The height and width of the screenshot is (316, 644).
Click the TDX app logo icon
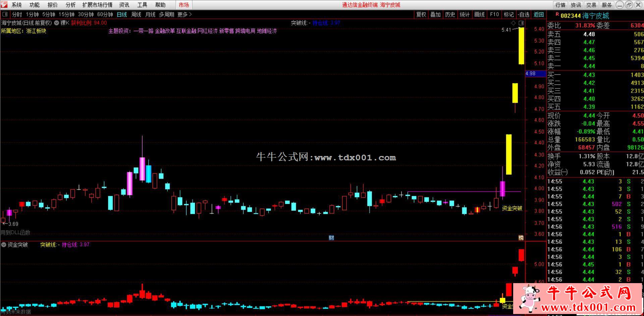pos(4,5)
